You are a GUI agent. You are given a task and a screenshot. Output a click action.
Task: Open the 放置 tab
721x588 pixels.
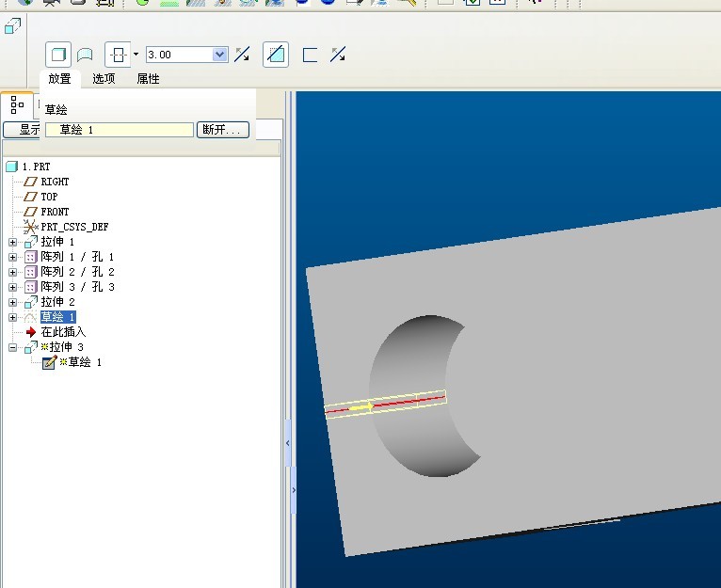click(x=60, y=79)
